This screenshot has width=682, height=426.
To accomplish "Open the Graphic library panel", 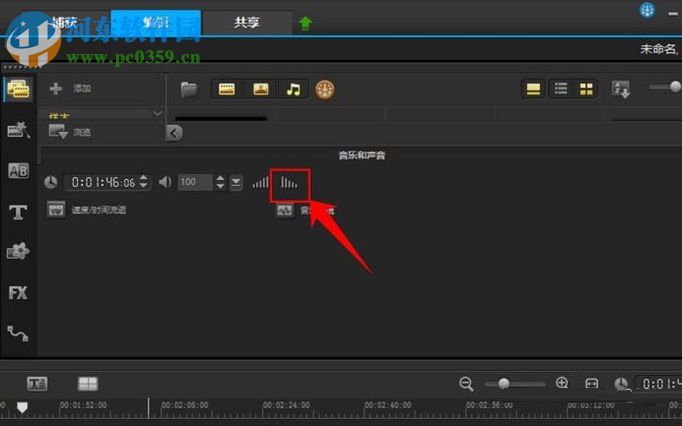I will click(18, 251).
